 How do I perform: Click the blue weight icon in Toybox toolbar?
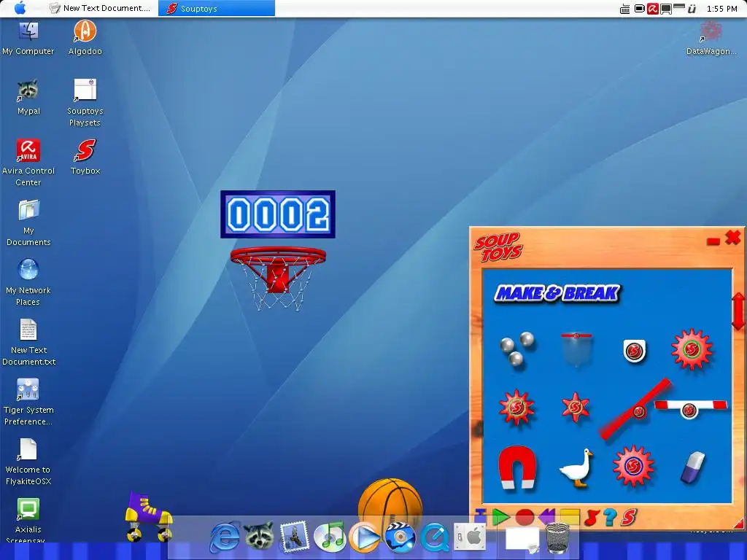click(x=480, y=516)
